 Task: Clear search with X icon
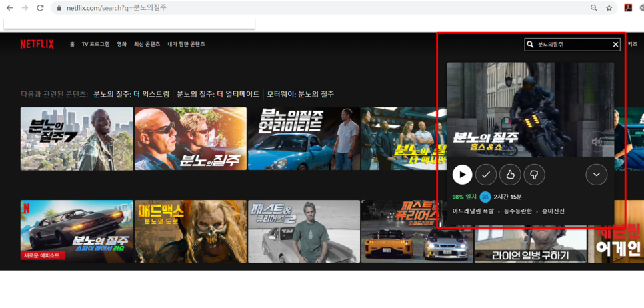615,45
